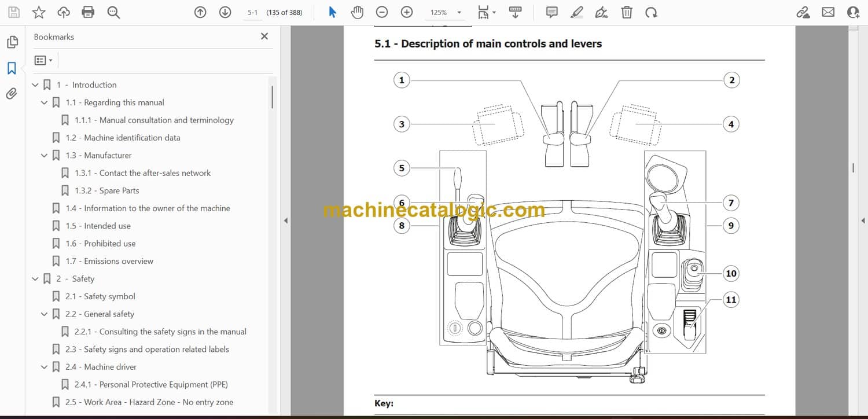Image resolution: width=868 pixels, height=419 pixels.
Task: Select the '1.5 - Intended use' bookmark
Action: click(x=98, y=226)
